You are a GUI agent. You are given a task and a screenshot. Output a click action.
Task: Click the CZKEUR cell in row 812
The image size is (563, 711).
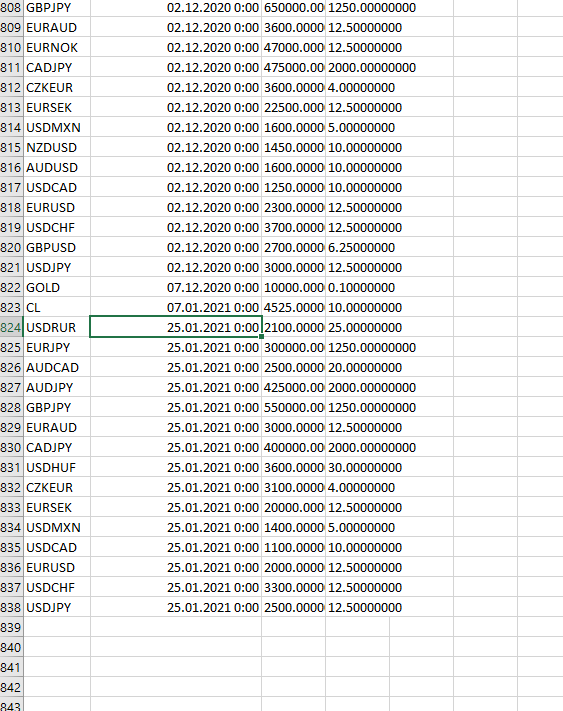coord(57,88)
